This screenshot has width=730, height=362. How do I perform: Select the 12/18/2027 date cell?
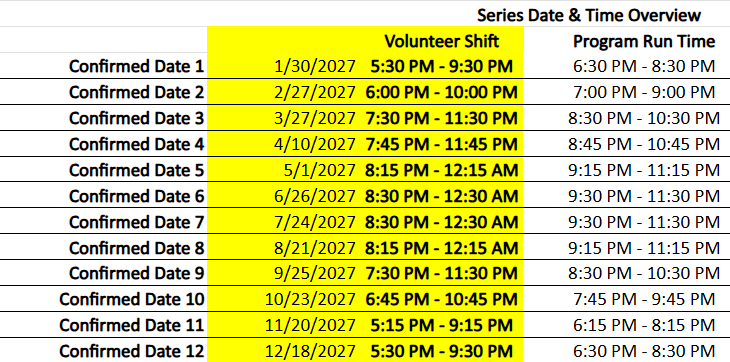310,351
